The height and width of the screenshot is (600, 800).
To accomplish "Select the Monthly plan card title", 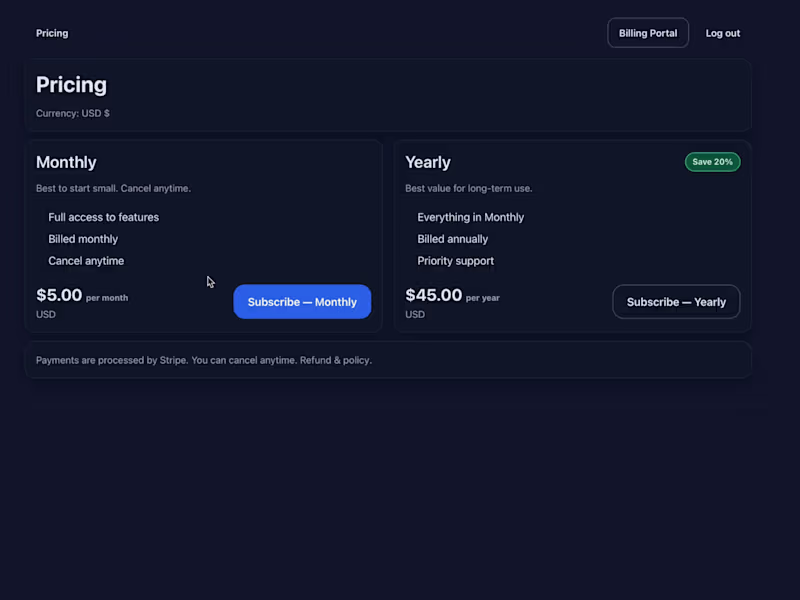I will click(66, 162).
